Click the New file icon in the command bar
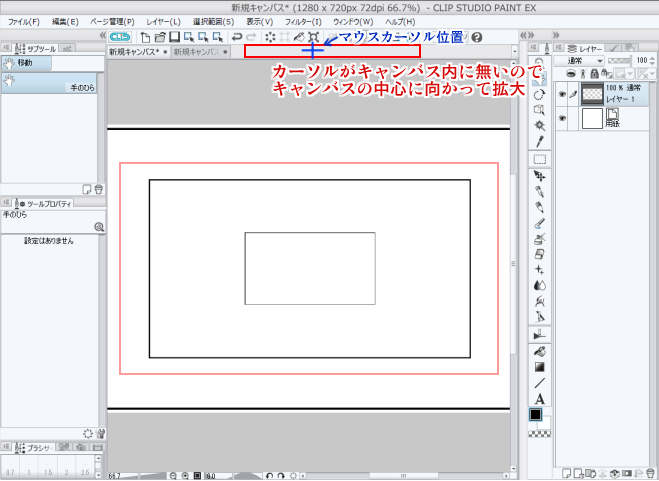This screenshot has height=481, width=659. click(144, 37)
